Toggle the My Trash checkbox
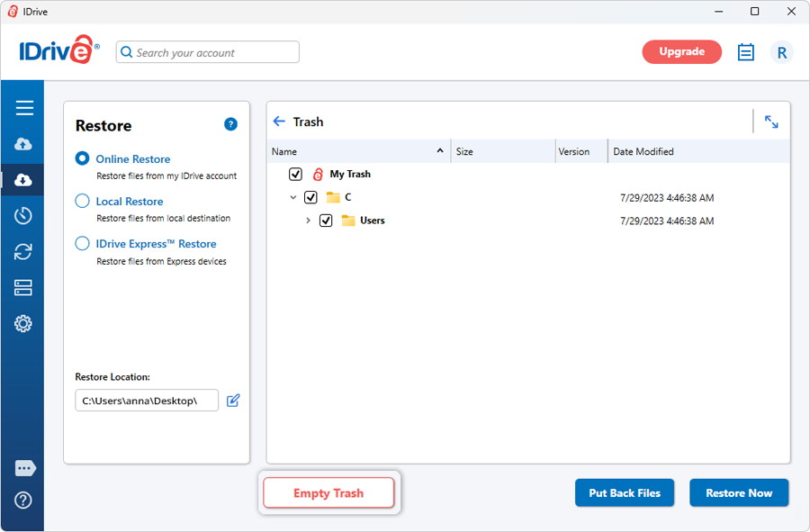This screenshot has height=532, width=810. (x=295, y=175)
